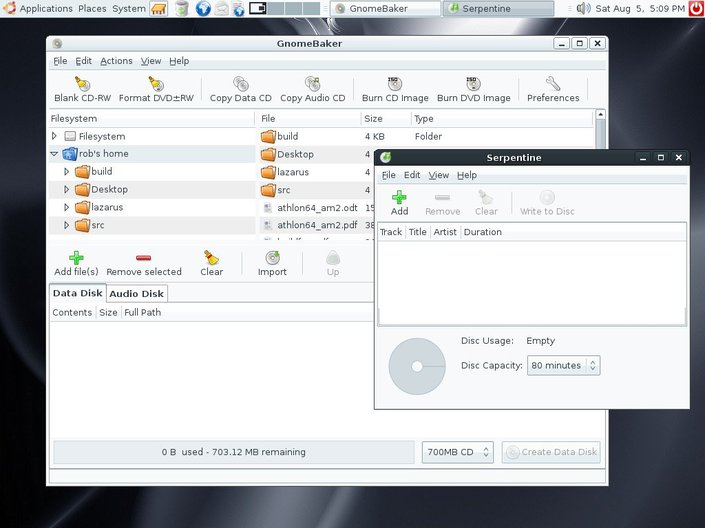Switch to the Data Disk tab
Viewport: 705px width, 528px height.
pyautogui.click(x=78, y=293)
